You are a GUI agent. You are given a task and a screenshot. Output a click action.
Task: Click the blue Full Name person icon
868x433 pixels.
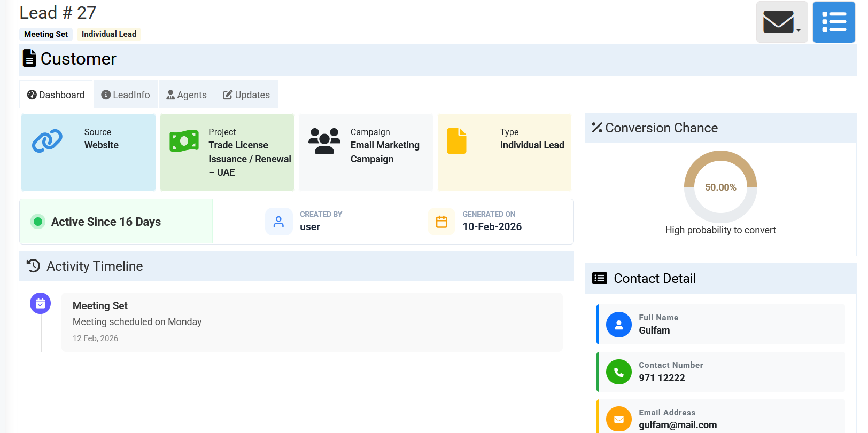[x=618, y=325]
